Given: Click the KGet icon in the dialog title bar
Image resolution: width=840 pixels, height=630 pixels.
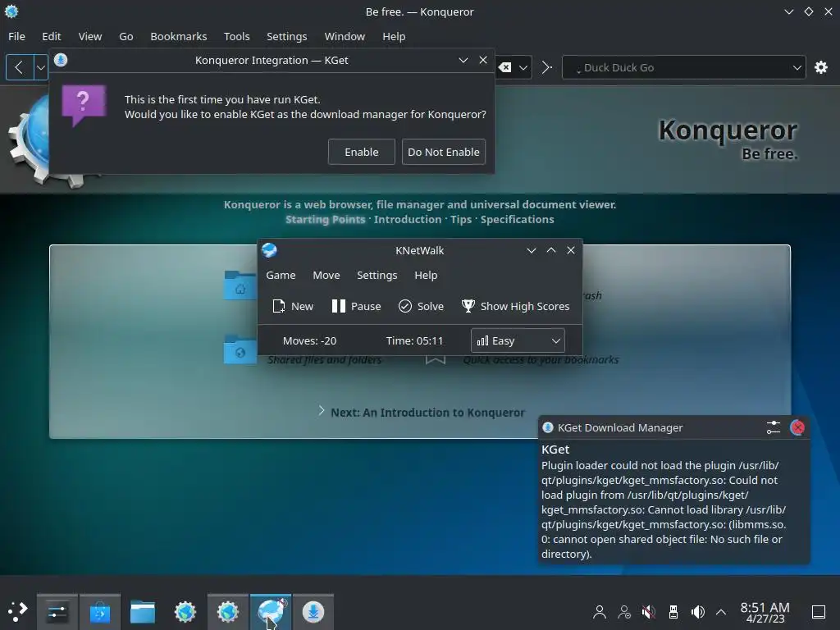Looking at the screenshot, I should pyautogui.click(x=61, y=60).
